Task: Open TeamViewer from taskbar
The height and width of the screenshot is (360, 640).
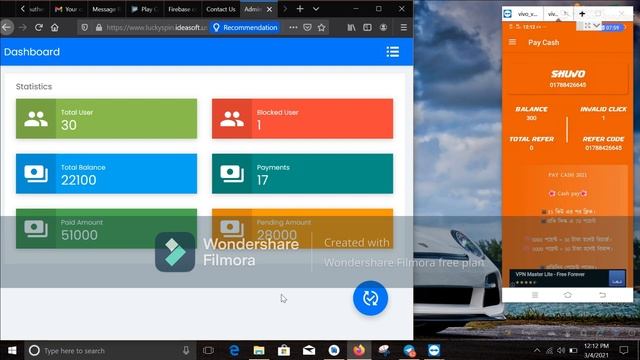Action: coord(434,350)
